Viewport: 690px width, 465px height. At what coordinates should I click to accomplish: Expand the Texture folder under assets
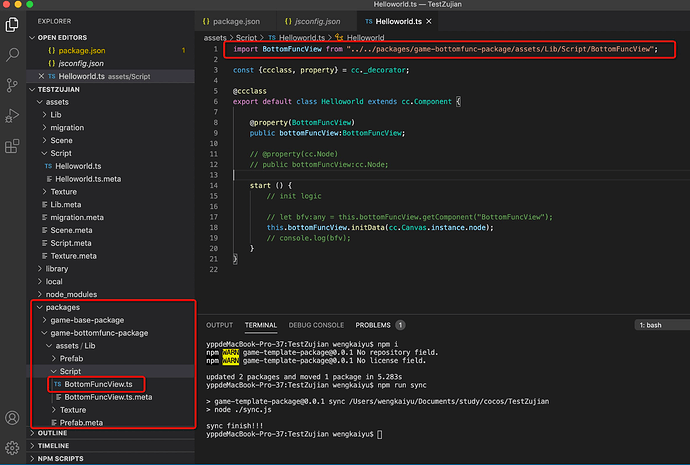(x=44, y=192)
